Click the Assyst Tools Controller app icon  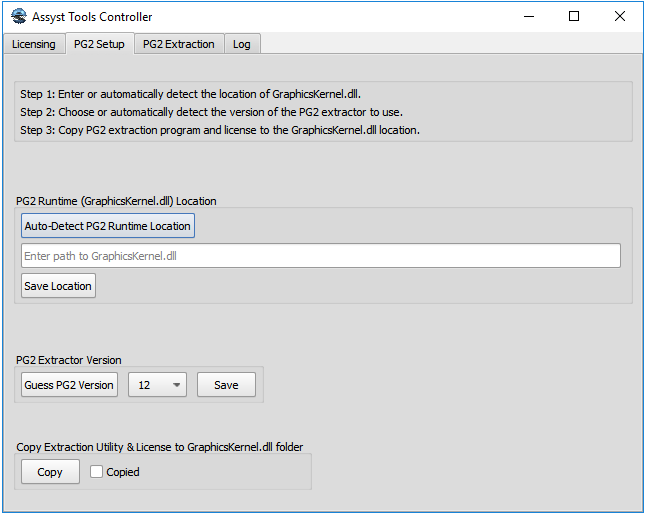[19, 16]
